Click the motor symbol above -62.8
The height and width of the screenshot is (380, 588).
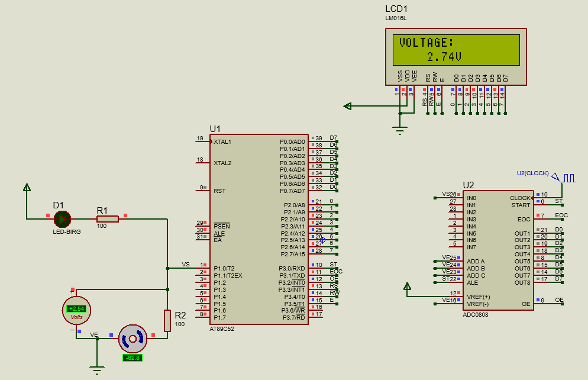coord(133,339)
